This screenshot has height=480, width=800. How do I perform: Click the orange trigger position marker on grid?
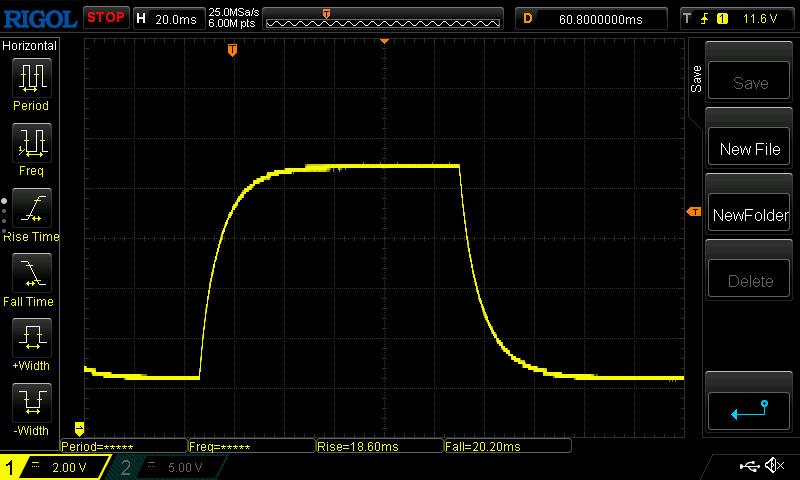point(232,49)
